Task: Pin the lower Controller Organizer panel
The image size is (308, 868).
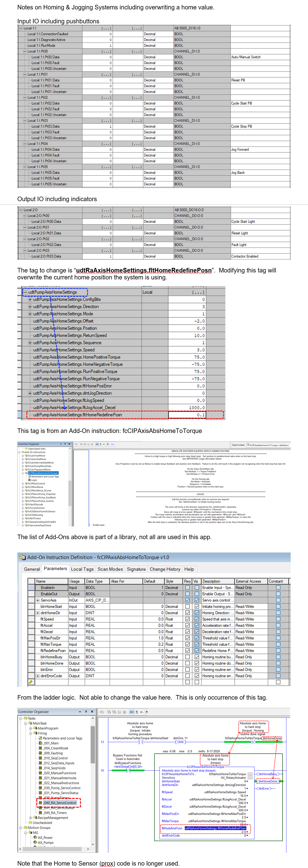Action: pos(86,712)
